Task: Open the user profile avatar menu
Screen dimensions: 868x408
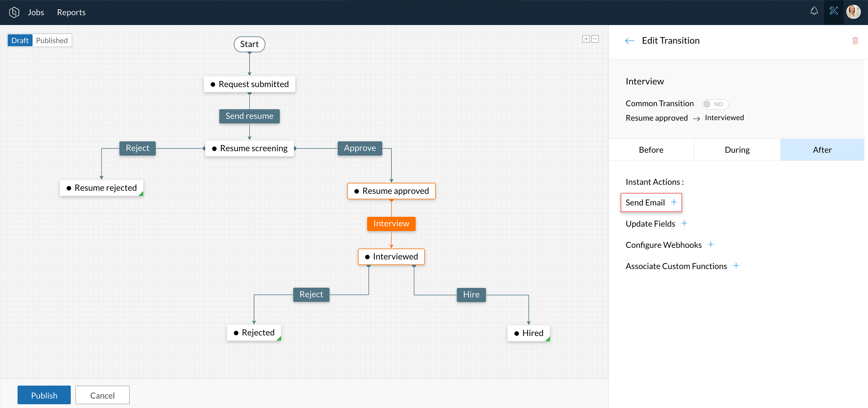Action: coord(853,12)
